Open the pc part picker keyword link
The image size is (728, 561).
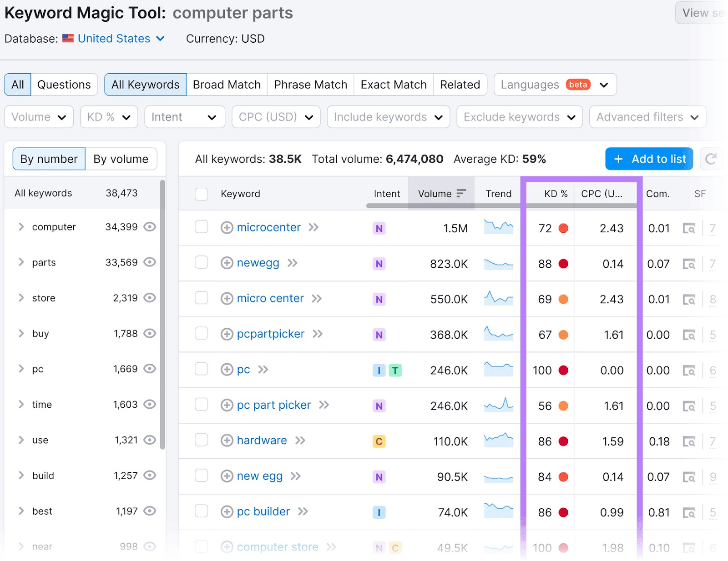pyautogui.click(x=273, y=405)
